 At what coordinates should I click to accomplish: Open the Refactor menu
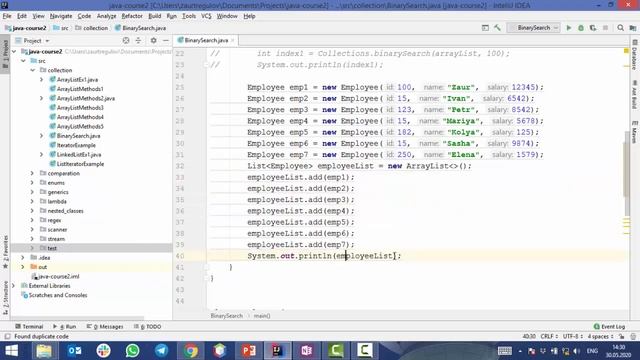[x=132, y=16]
